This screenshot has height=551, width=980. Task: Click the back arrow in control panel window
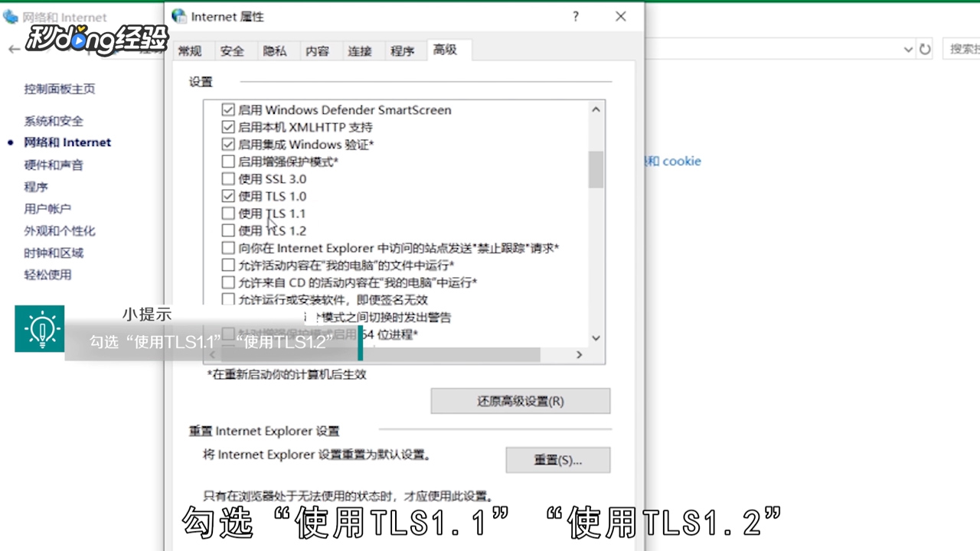point(13,49)
